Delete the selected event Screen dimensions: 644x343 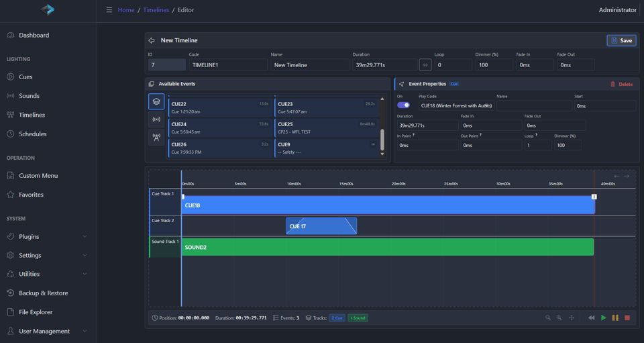pos(621,84)
